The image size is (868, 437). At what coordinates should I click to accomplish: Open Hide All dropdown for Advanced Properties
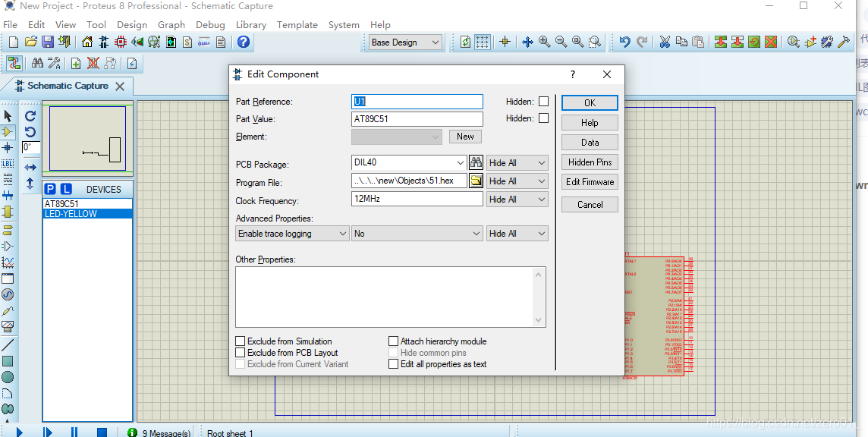tap(517, 234)
